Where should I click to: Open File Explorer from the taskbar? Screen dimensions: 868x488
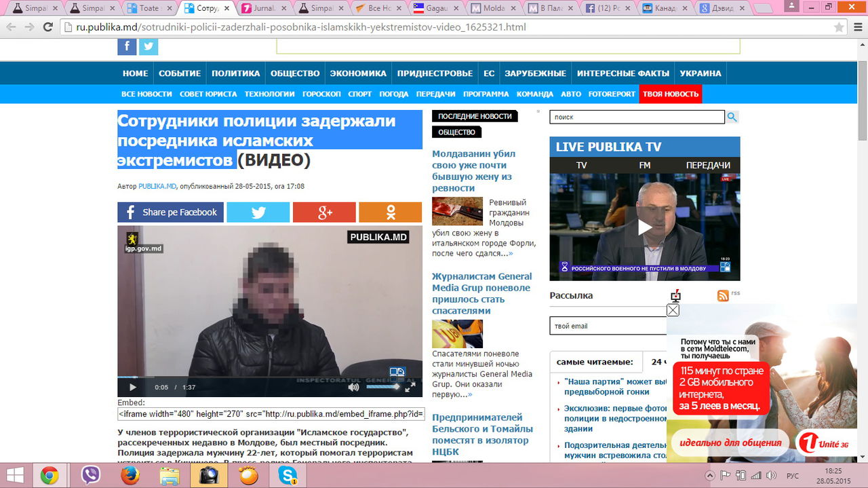(169, 476)
